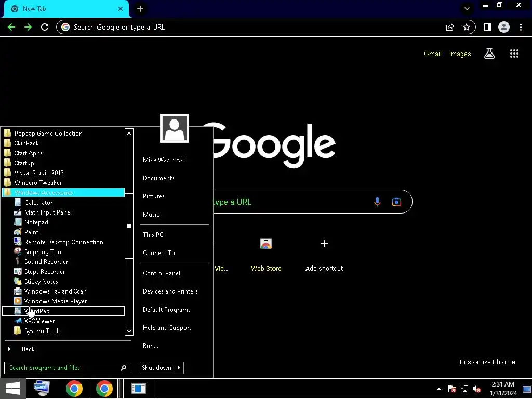
Task: Show hidden tray icons arrow
Action: (439, 389)
